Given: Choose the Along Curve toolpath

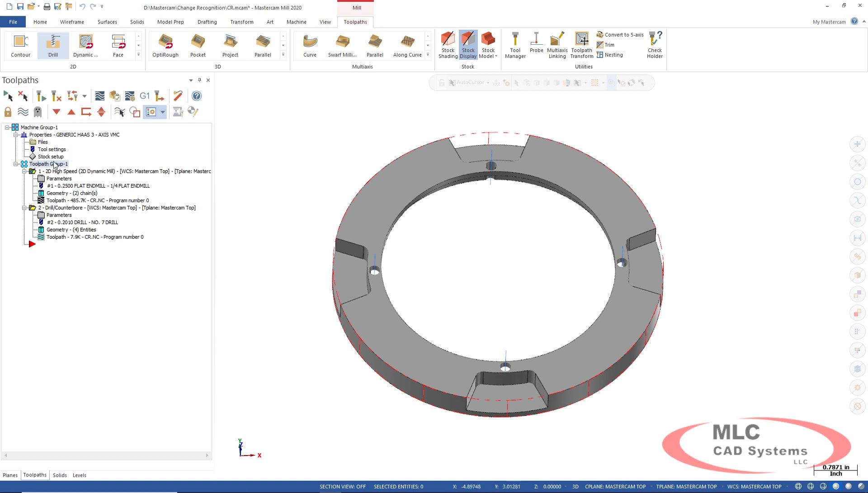Looking at the screenshot, I should click(407, 46).
